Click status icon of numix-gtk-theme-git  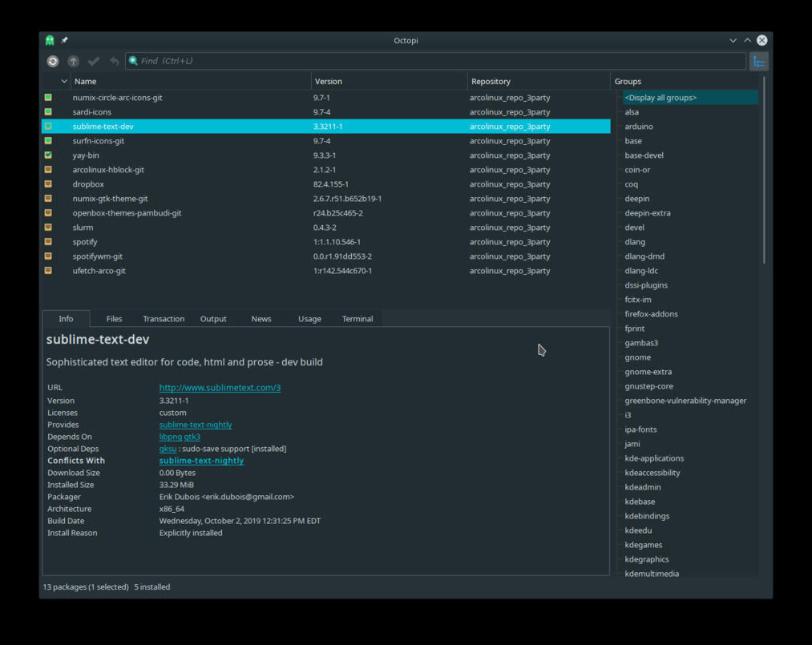[48, 198]
